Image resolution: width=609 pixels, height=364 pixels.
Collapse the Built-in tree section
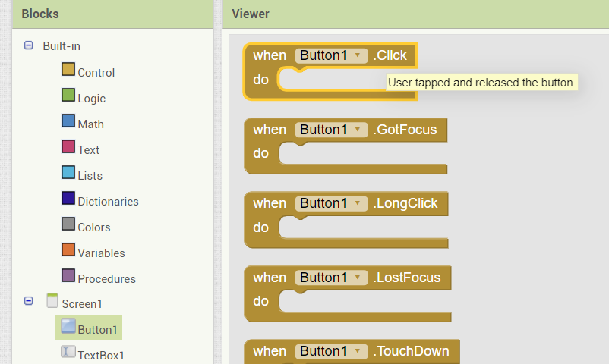28,45
